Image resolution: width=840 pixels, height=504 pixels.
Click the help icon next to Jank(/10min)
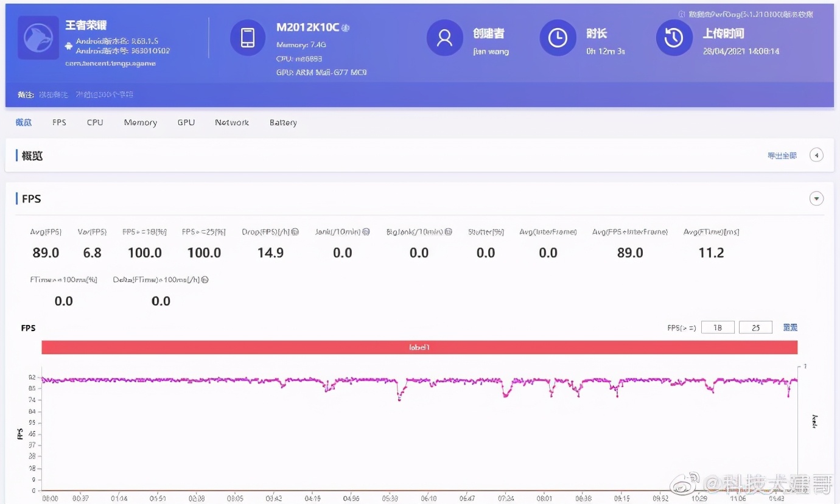coord(366,232)
